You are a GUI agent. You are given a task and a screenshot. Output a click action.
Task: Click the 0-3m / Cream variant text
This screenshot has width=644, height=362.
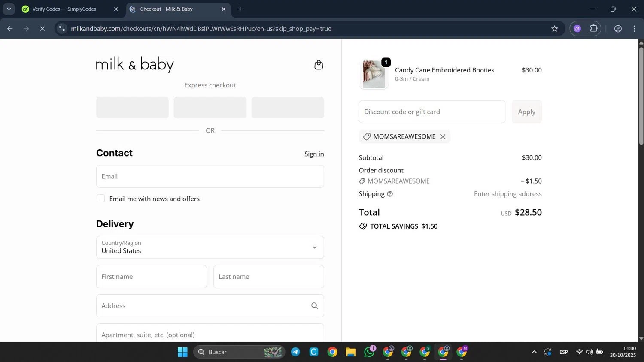[412, 79]
